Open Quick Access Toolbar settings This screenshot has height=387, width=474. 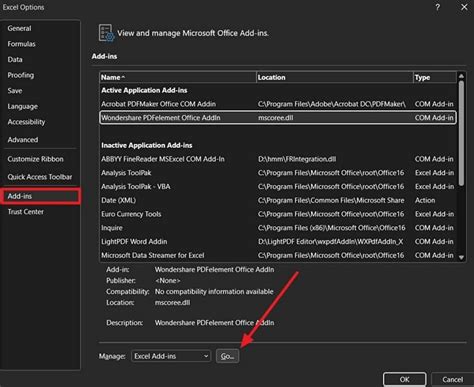[x=40, y=177]
